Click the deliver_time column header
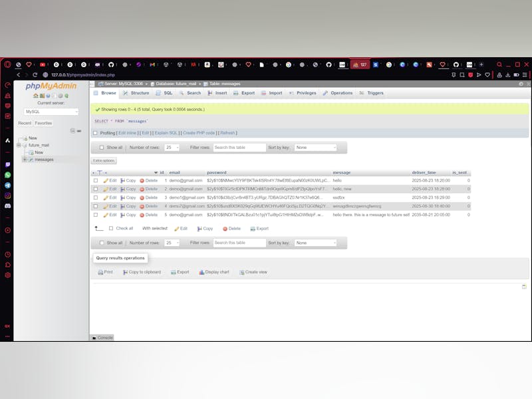Viewport: 532px width, 399px height. pos(424,173)
